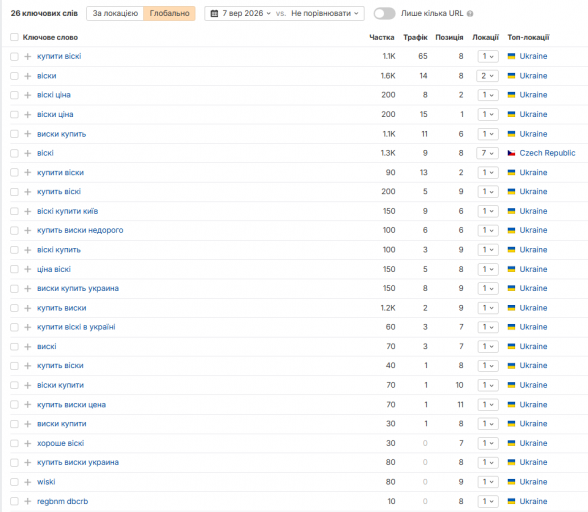Click plus icon for купить виски недорого
588x512 pixels.
pos(27,230)
